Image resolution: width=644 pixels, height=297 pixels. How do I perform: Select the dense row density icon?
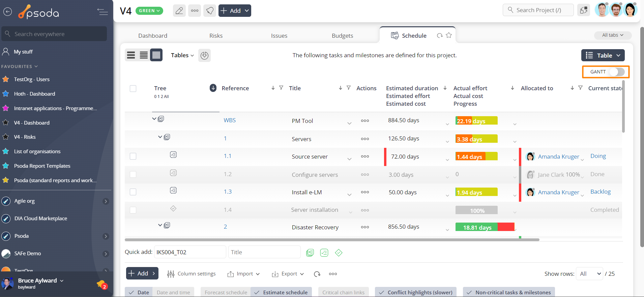(156, 55)
